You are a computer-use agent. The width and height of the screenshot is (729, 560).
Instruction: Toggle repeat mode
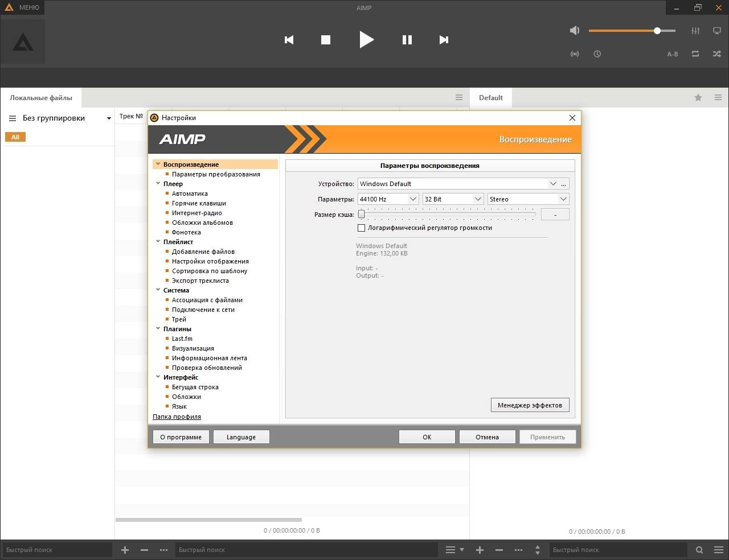[695, 54]
